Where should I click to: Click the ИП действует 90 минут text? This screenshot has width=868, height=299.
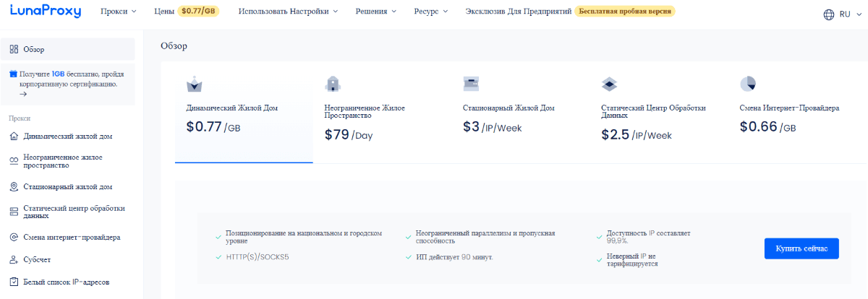[x=454, y=257]
